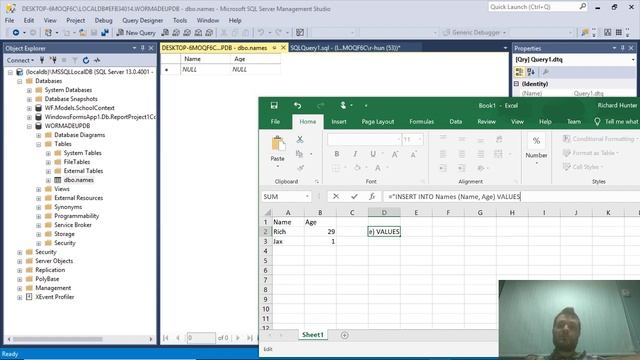640x360 pixels.
Task: Switch to the Insert ribbon tab
Action: [x=339, y=122]
